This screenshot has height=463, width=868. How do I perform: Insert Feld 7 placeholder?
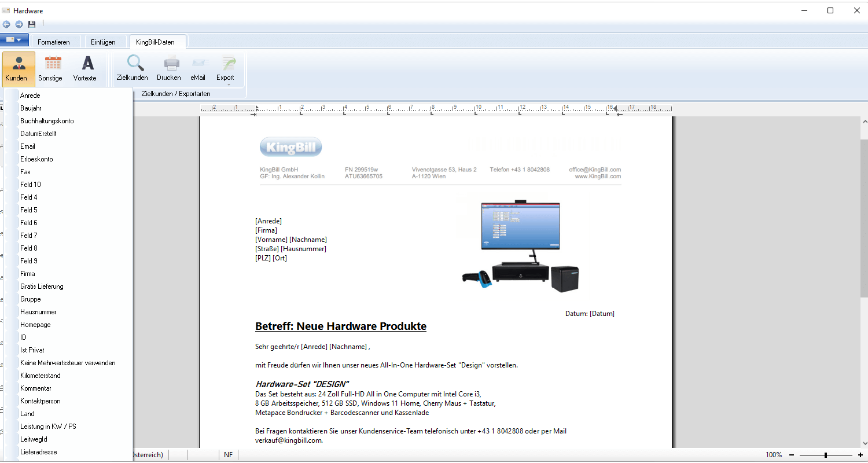pos(68,236)
